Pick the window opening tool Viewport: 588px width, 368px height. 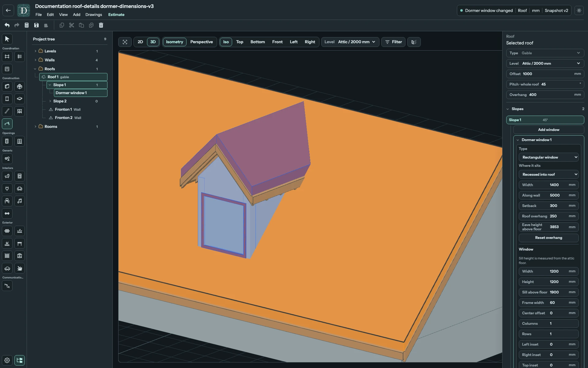20,141
